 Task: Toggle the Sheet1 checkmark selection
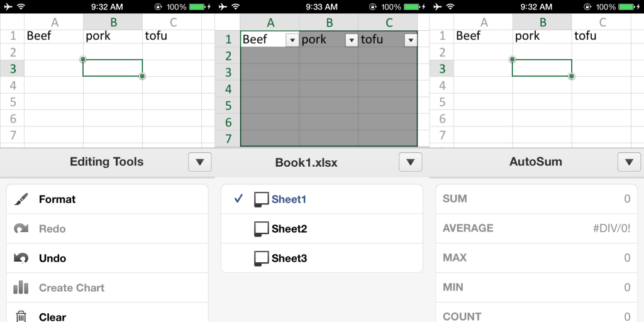[238, 199]
